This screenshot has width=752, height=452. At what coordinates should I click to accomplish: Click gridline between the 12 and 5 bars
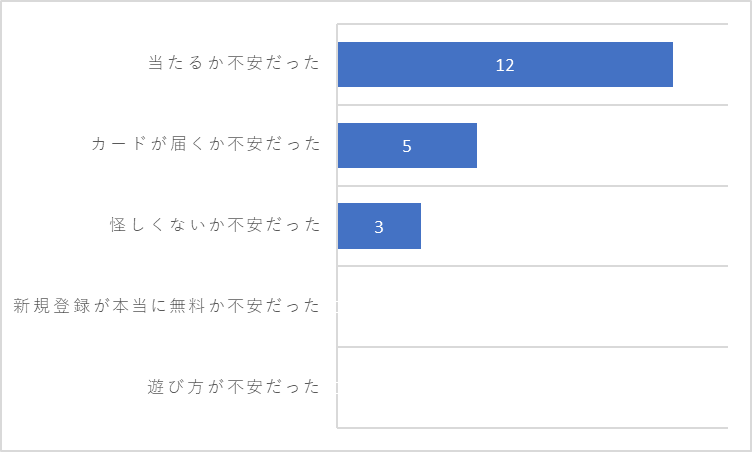[x=532, y=105]
